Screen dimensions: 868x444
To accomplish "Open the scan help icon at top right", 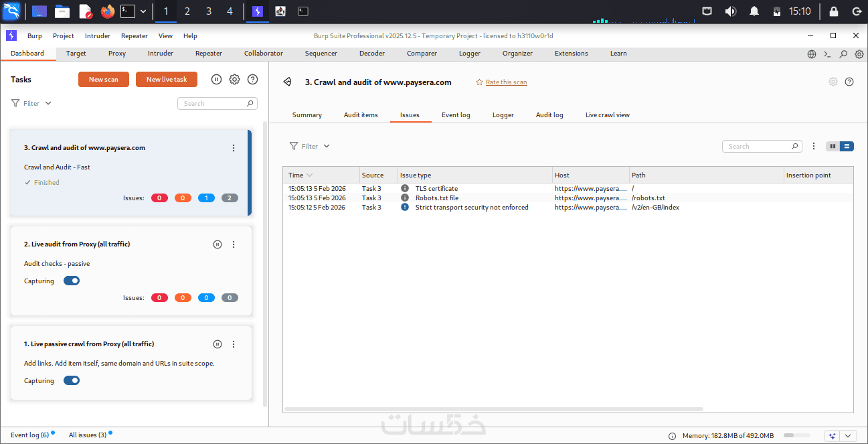I will (x=849, y=82).
